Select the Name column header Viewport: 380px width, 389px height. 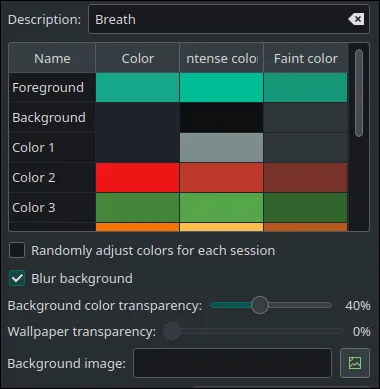(52, 58)
